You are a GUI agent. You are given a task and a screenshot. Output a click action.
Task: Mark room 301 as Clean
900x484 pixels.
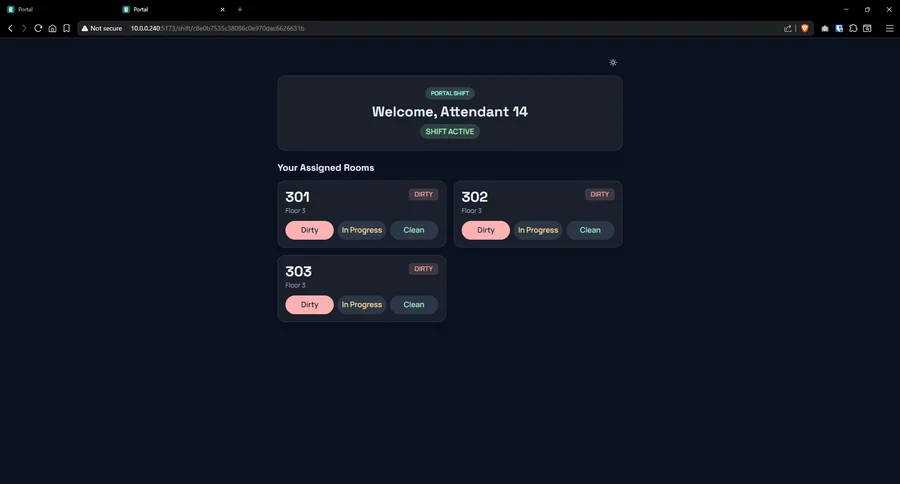(x=414, y=230)
